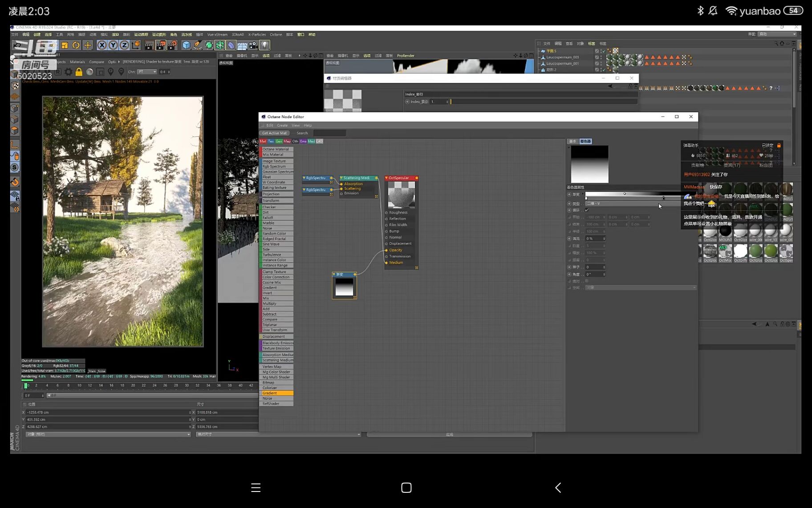812x508 pixels.
Task: Toggle the 循环 (cycle) checkbox
Action: click(587, 210)
